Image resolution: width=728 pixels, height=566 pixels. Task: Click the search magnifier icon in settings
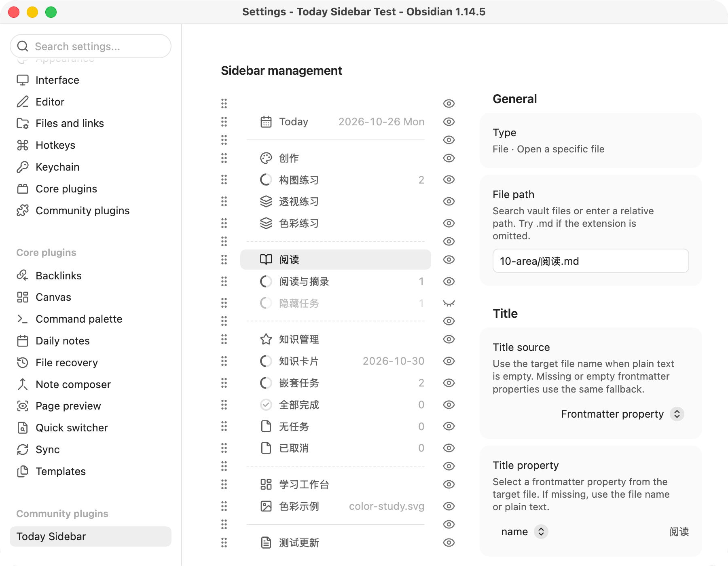[x=23, y=46]
